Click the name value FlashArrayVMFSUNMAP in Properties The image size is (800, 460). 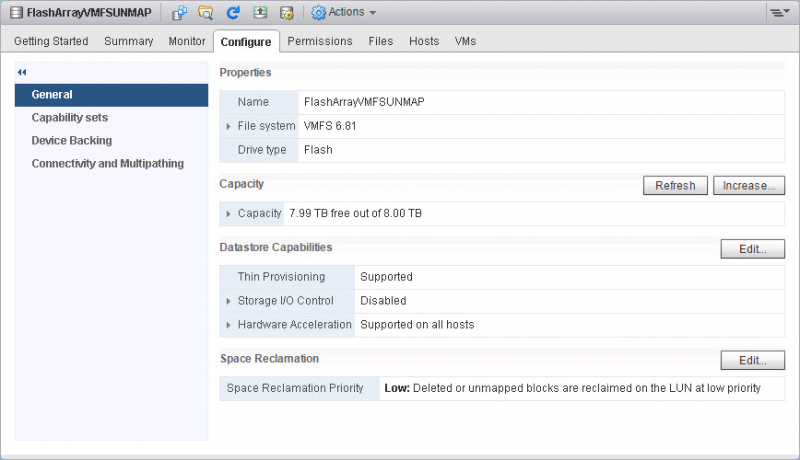coord(364,102)
